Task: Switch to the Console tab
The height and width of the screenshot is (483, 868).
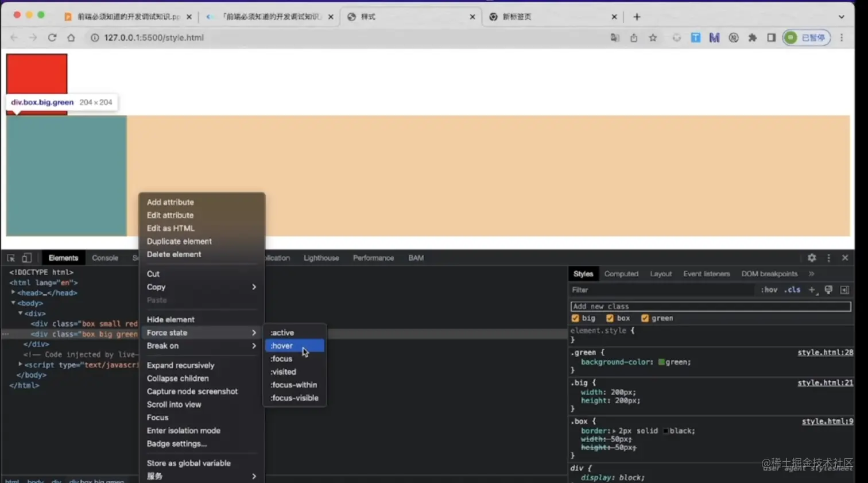Action: [105, 258]
